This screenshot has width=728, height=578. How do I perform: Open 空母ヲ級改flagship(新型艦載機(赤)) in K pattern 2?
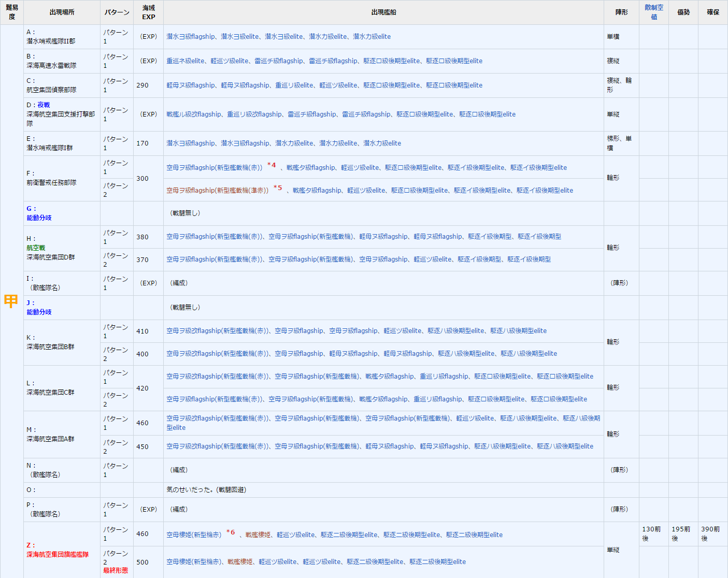coord(218,354)
